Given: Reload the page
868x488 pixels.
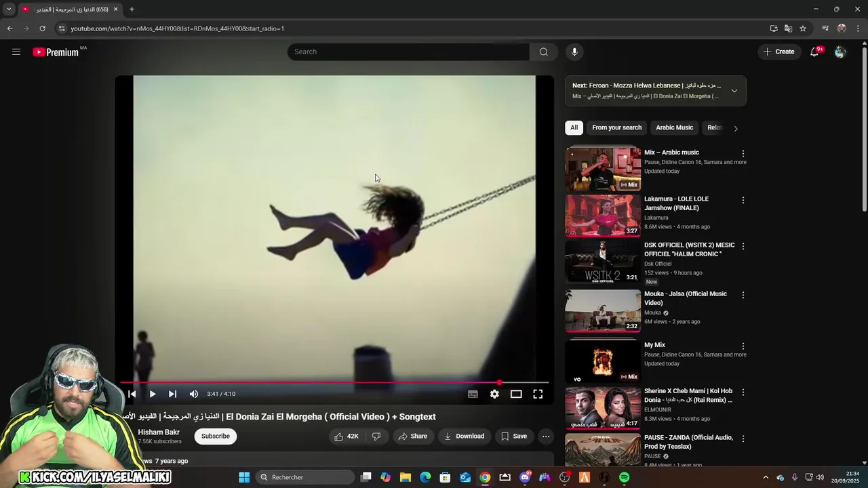Looking at the screenshot, I should (42, 28).
